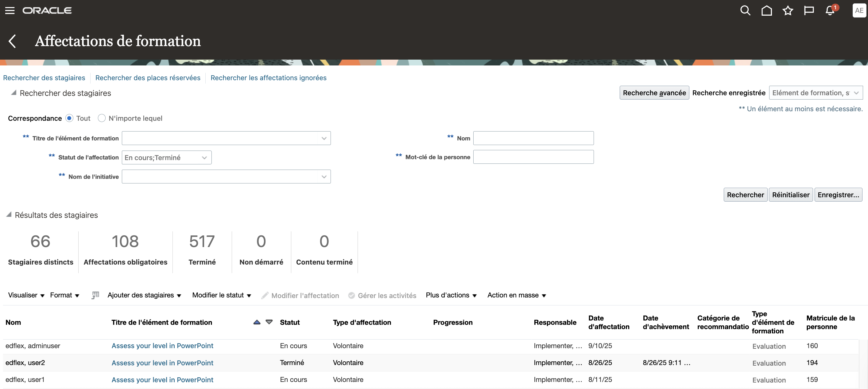
Task: Click the Terminé status cell of user2
Action: pyautogui.click(x=292, y=363)
